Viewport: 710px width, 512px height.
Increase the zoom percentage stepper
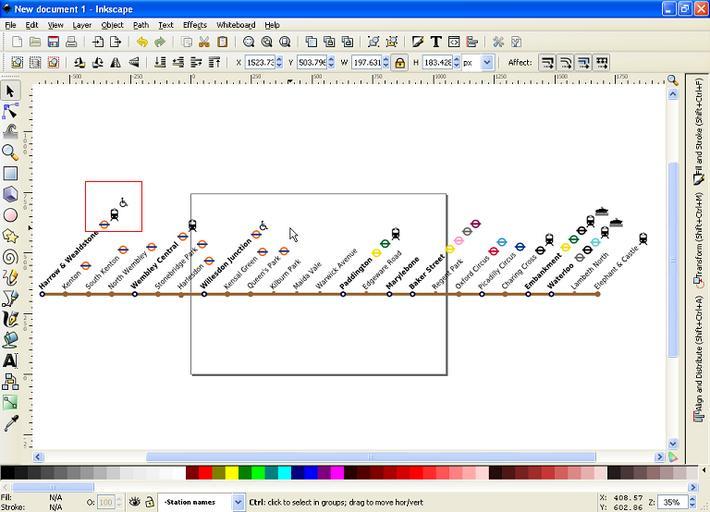click(x=692, y=499)
